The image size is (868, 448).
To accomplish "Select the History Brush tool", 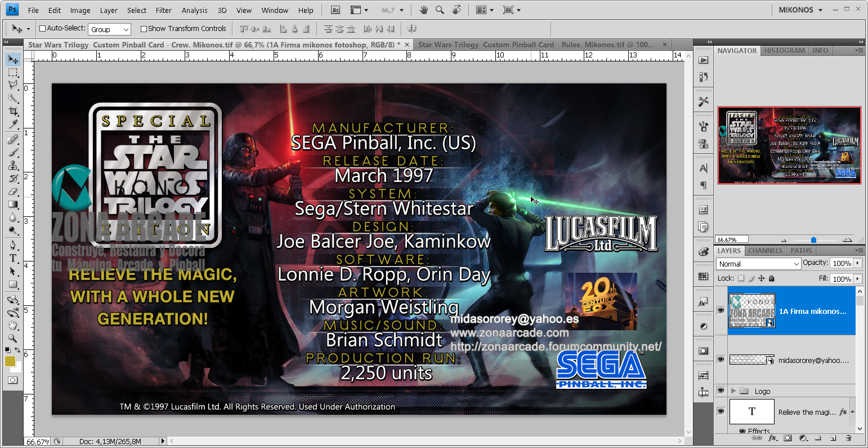I will click(x=13, y=178).
